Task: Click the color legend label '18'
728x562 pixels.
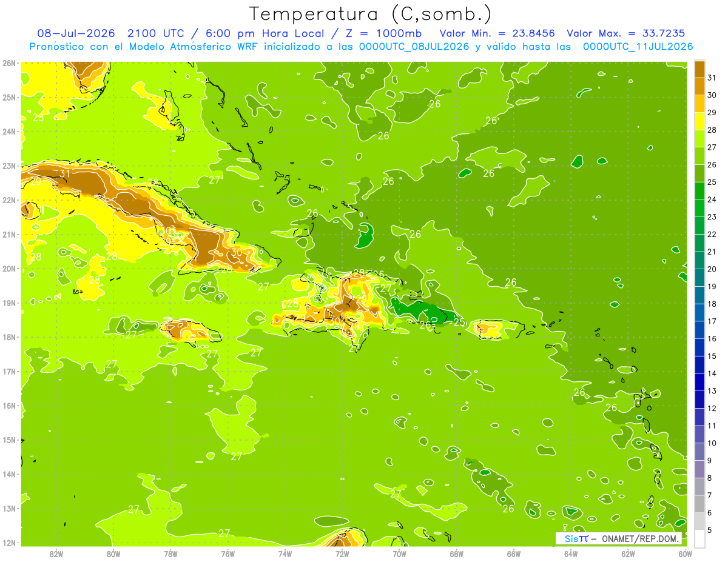Action: coord(712,304)
